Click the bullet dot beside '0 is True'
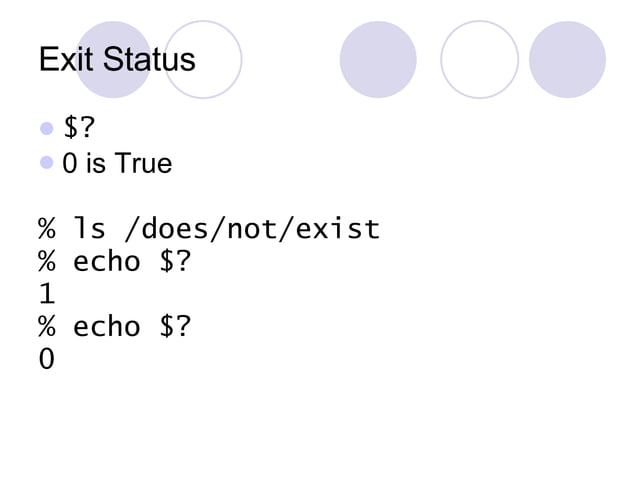The height and width of the screenshot is (478, 638). [x=47, y=163]
